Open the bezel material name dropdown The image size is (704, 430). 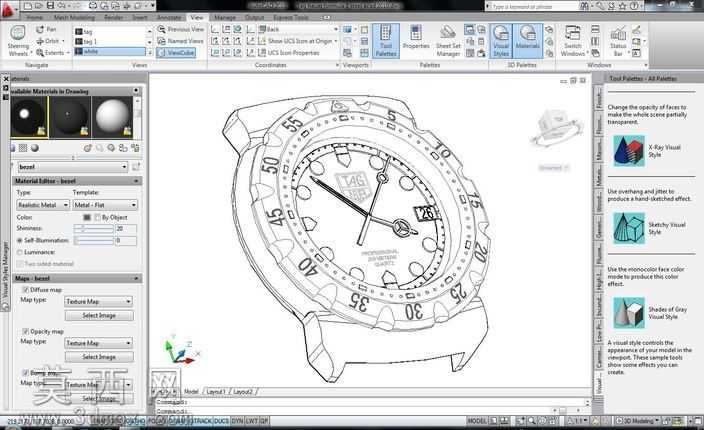click(x=73, y=167)
